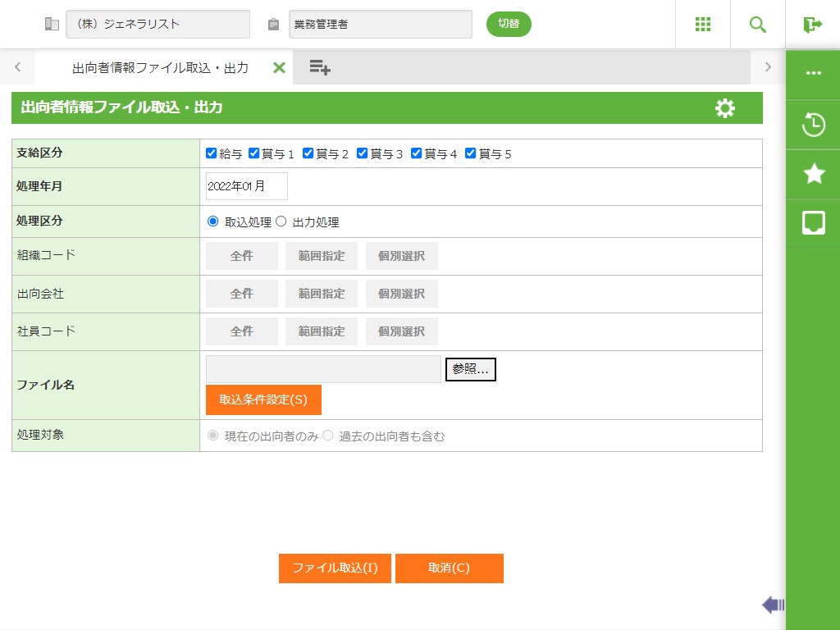Click the ファイル取込(I) button
Screen dimensions: 840x630
(335, 568)
